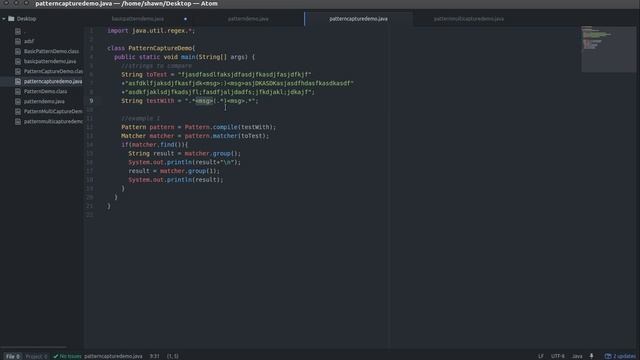Click the String testWith declaration line
This screenshot has height=360, width=640.
point(190,101)
